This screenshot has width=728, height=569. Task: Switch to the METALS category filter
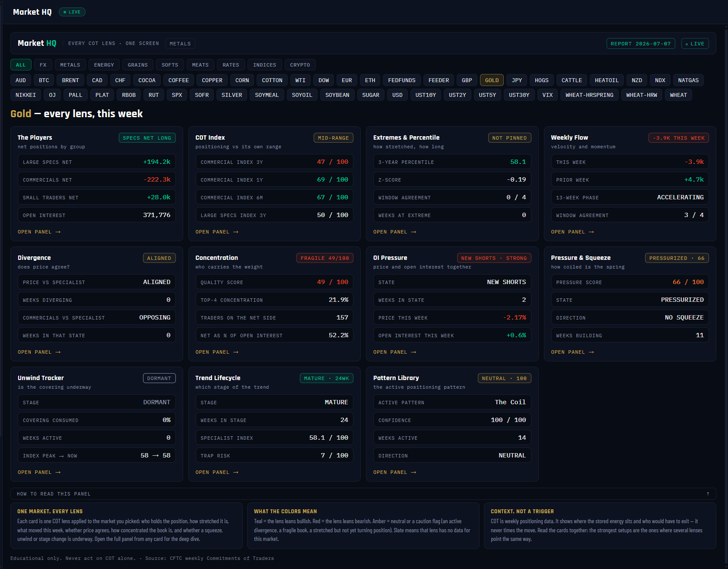coord(70,65)
